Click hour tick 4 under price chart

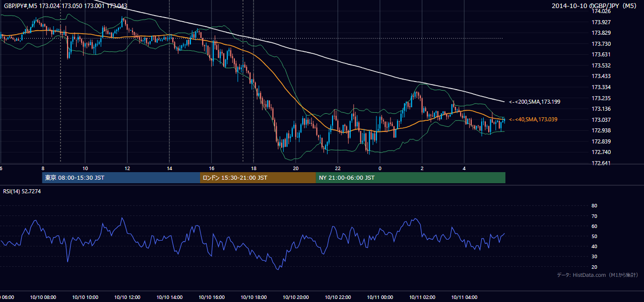(464, 168)
